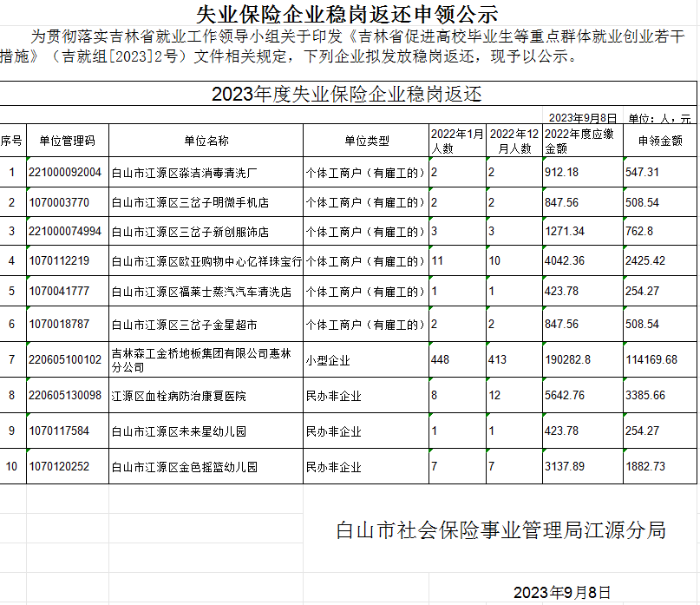Select cell 221000074994
This screenshot has width=700, height=605.
[x=68, y=231]
